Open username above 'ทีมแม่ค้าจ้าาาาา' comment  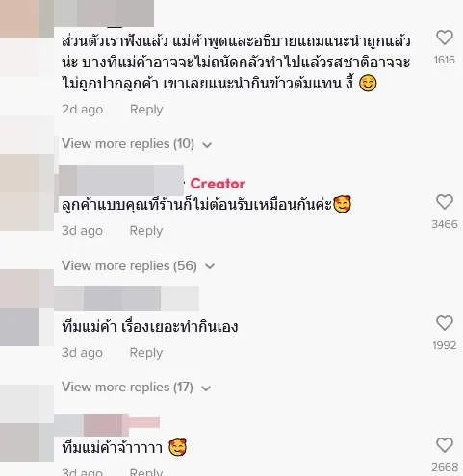click(x=107, y=425)
